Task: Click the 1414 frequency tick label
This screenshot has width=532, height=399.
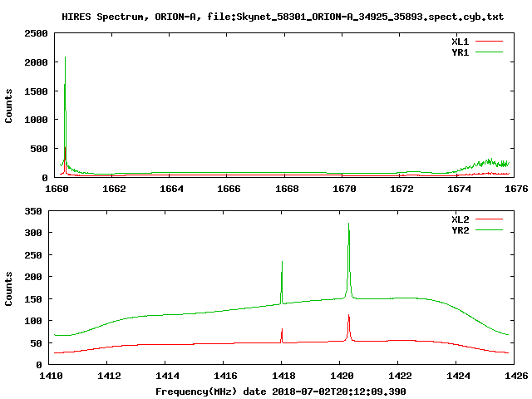Action: click(167, 376)
